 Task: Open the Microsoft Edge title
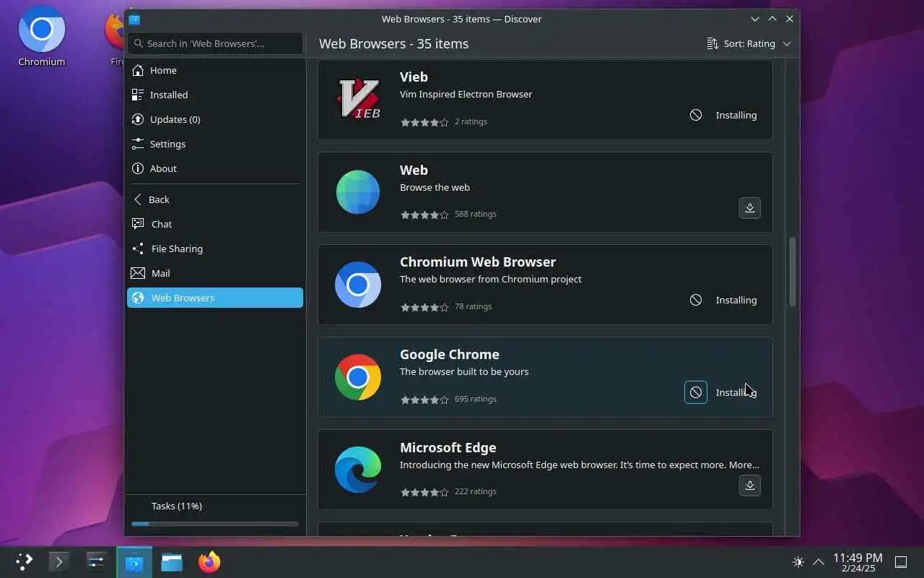click(448, 447)
